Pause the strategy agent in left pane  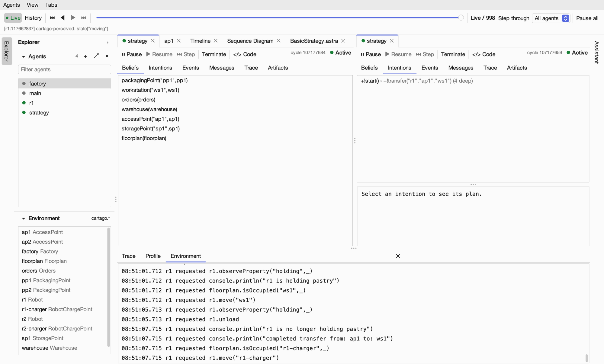132,54
